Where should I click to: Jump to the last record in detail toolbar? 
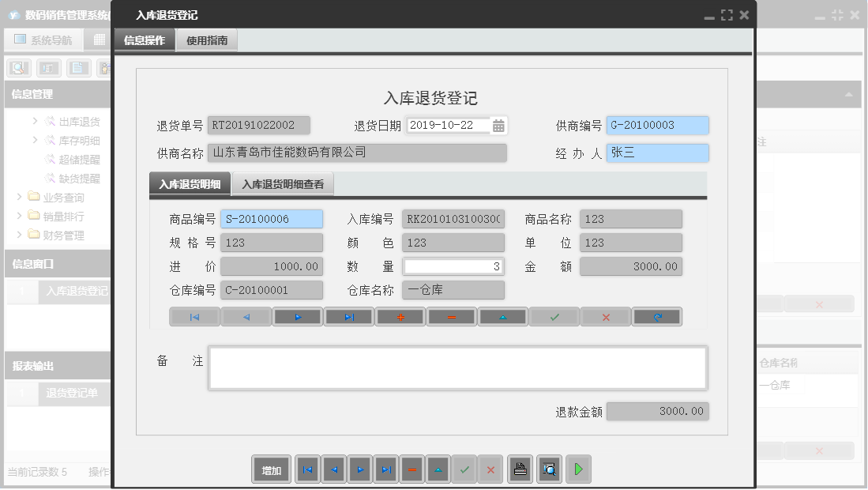coord(348,317)
